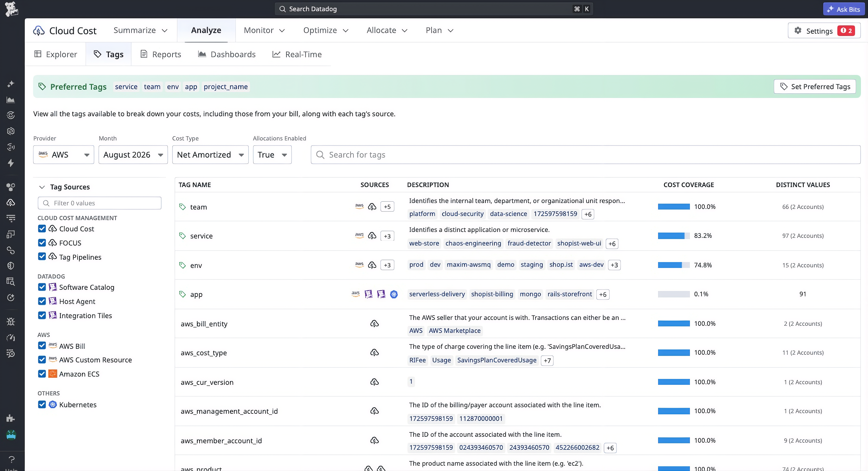Click the app 0.1% coverage bar
The image size is (868, 471).
coord(674,294)
